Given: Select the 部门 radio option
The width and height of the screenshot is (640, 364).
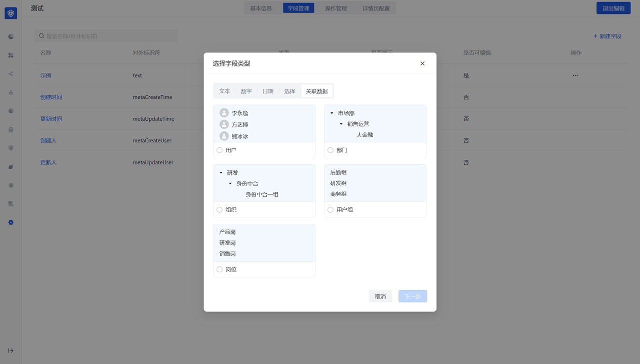Looking at the screenshot, I should [330, 150].
